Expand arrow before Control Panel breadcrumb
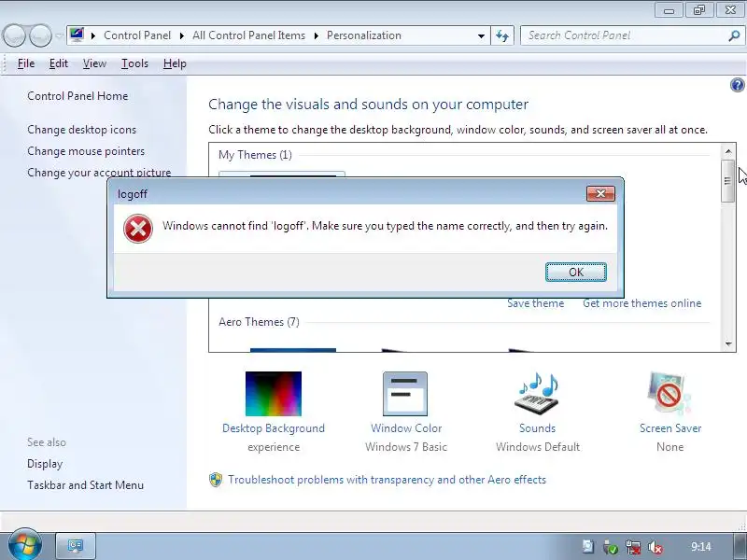Image resolution: width=747 pixels, height=560 pixels. click(x=93, y=35)
